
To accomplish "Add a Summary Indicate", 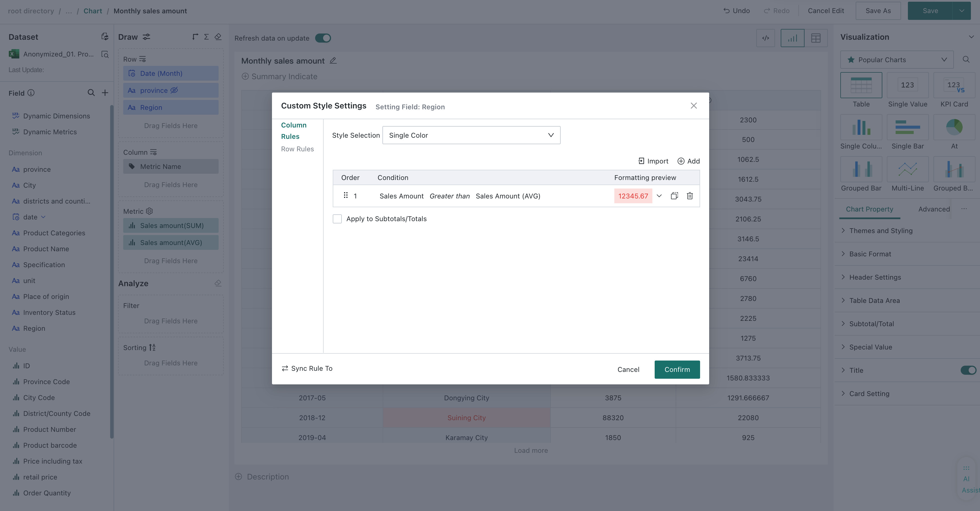I will [279, 76].
